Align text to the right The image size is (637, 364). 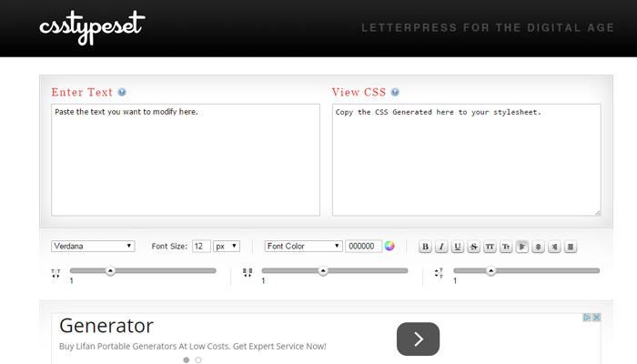(x=554, y=247)
